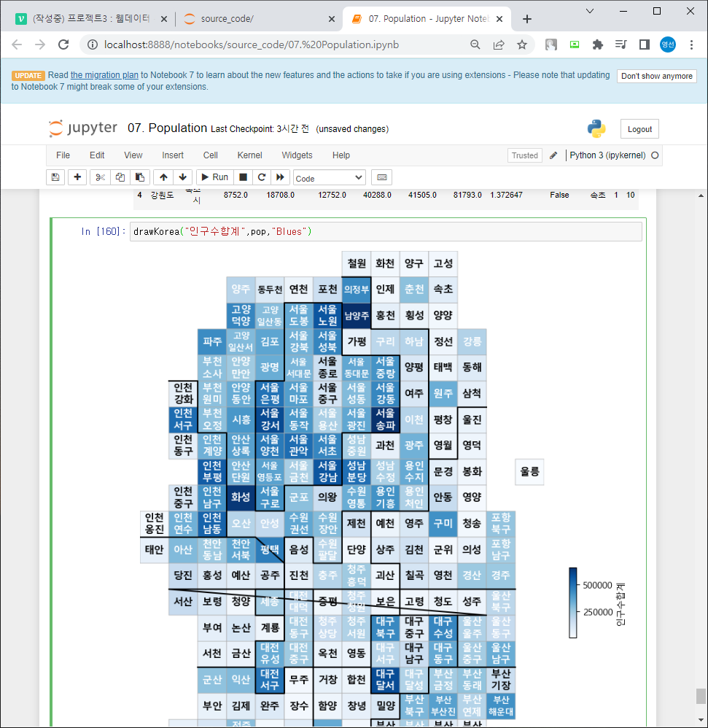This screenshot has width=708, height=728.
Task: Move selected cell up arrow
Action: pyautogui.click(x=163, y=177)
